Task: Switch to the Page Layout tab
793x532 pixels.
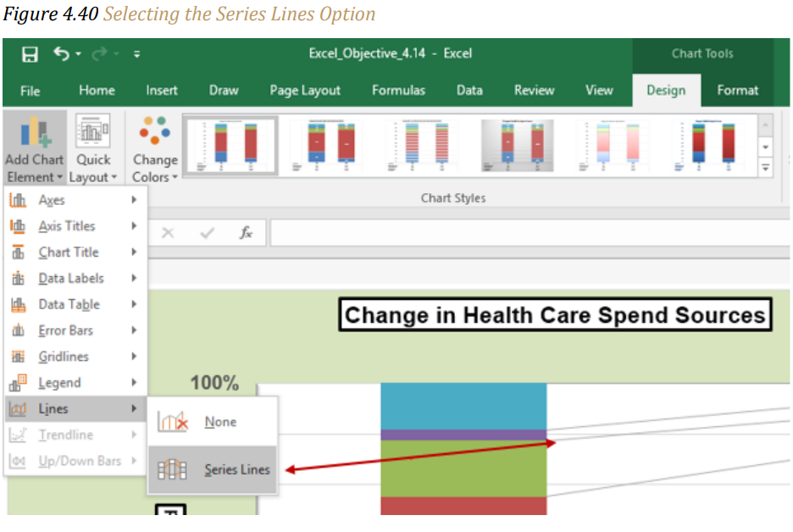Action: pos(305,91)
